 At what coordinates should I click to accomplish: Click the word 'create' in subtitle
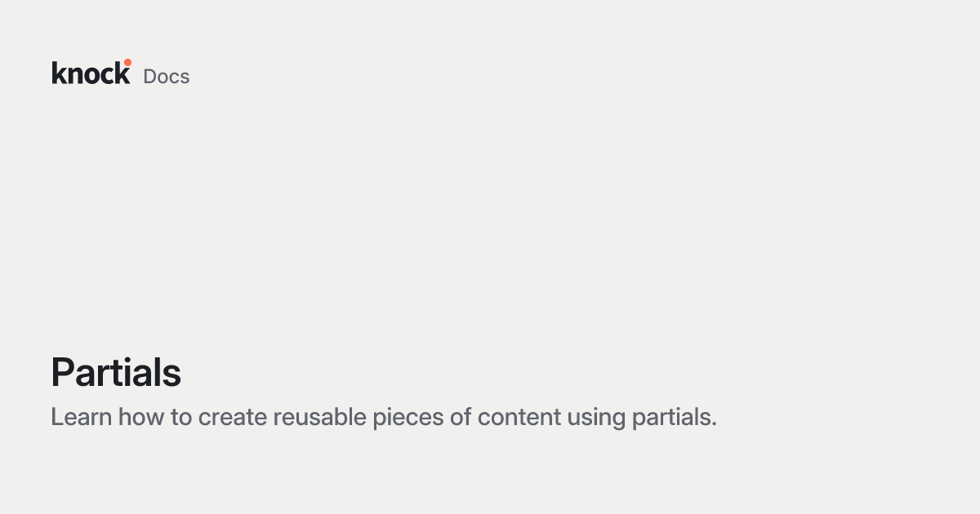click(233, 418)
